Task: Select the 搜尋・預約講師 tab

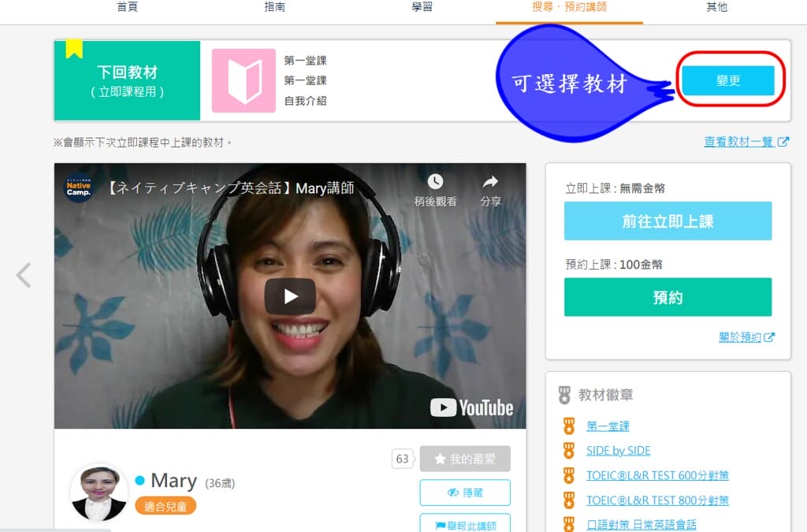Action: tap(569, 6)
